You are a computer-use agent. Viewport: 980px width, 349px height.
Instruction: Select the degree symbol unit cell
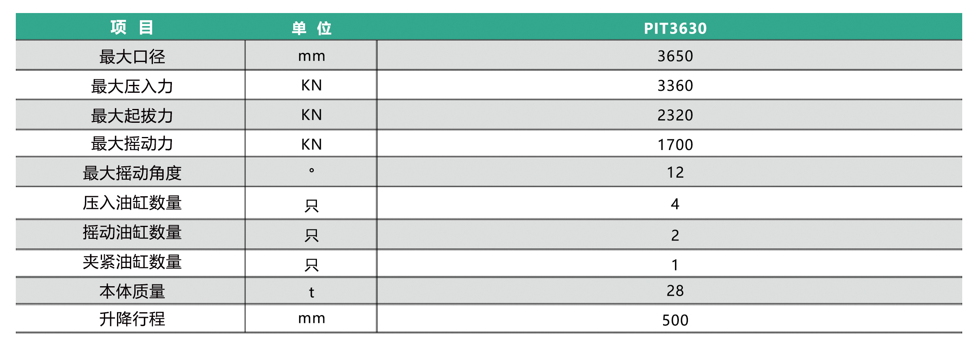point(311,171)
